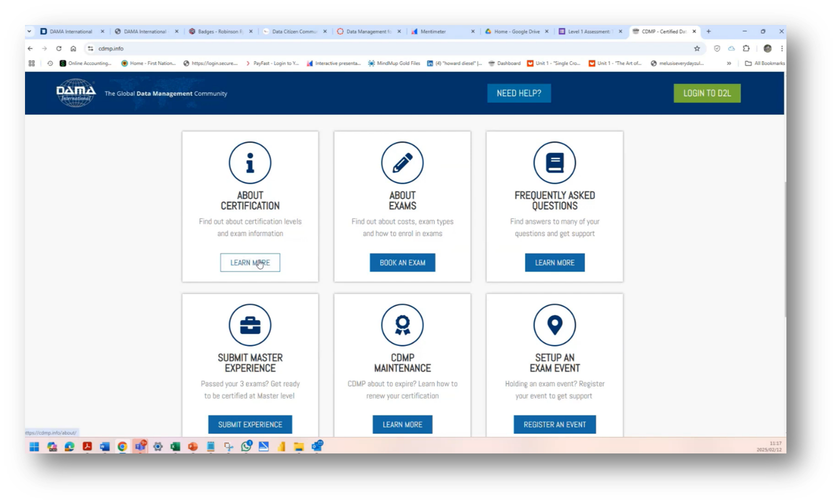Open File Explorer from the taskbar
The width and height of the screenshot is (837, 504).
pos(299,447)
